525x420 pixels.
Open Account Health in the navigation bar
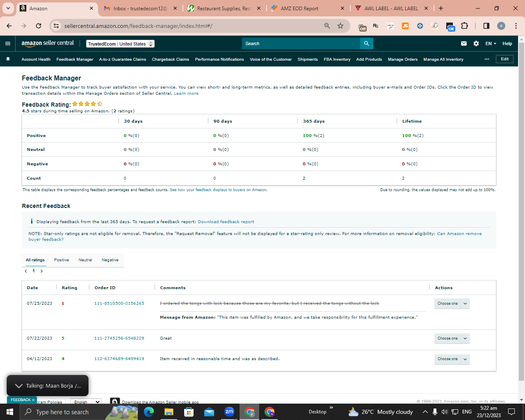(36, 59)
